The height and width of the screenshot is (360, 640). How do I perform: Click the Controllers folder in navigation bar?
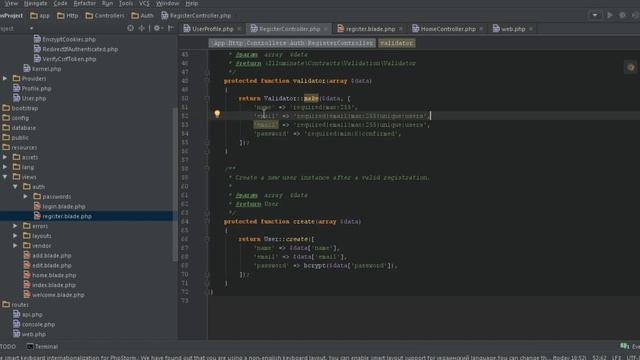[105, 16]
